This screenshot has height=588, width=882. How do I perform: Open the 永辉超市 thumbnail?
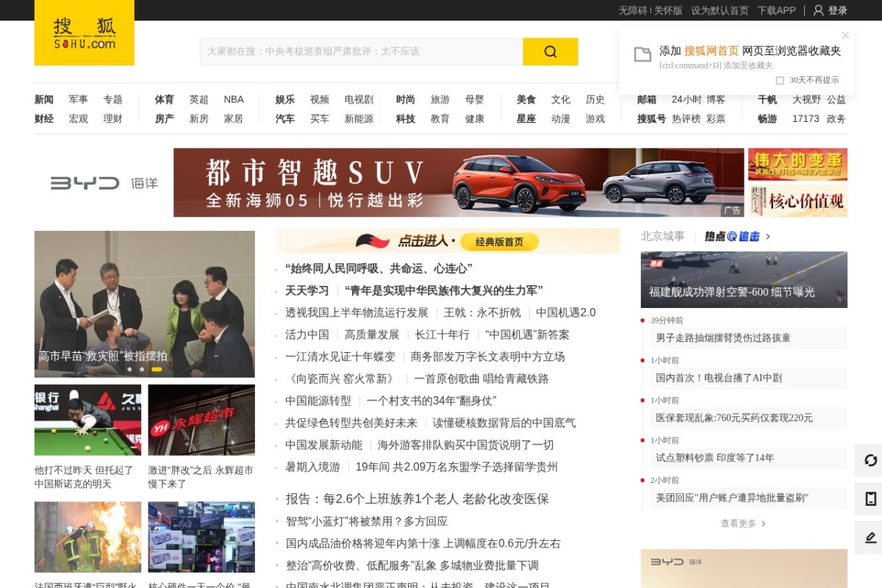coord(201,420)
